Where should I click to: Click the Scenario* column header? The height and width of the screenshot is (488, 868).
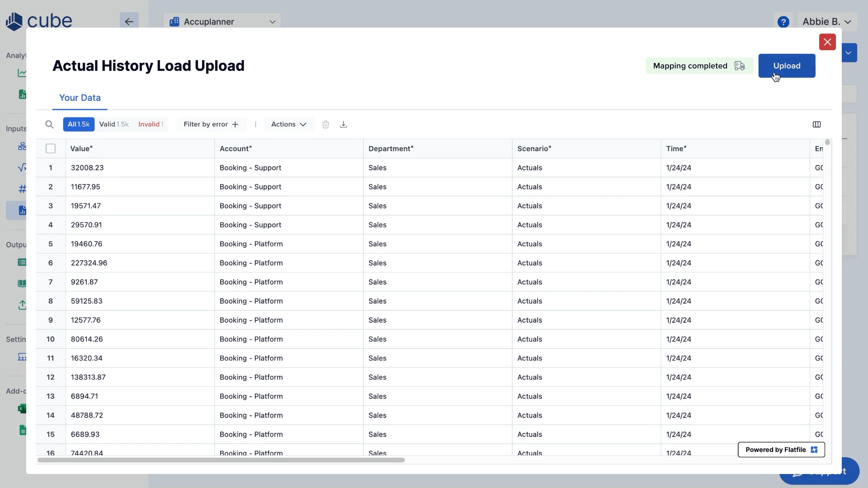click(x=586, y=149)
